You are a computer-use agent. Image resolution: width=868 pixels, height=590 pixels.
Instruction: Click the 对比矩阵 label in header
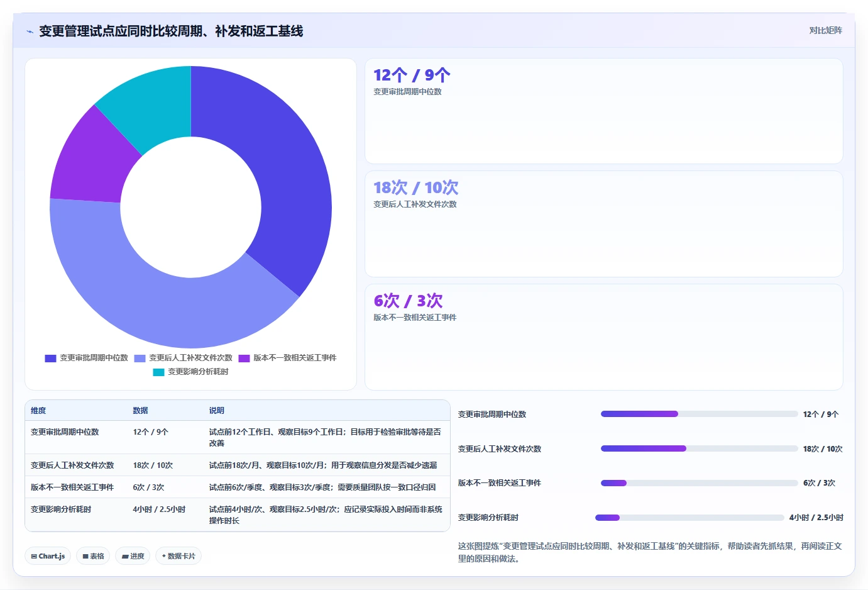coord(825,30)
